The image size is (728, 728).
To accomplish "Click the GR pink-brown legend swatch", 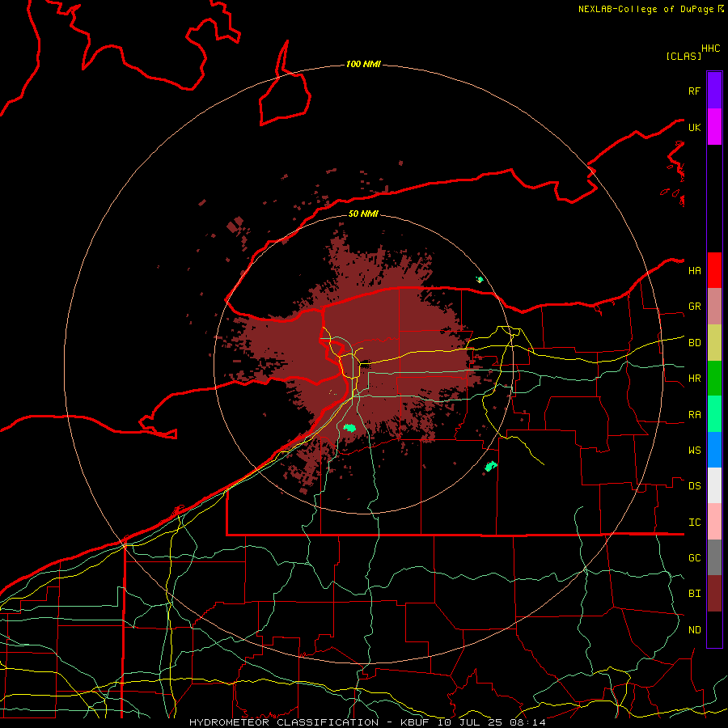I will (x=714, y=307).
